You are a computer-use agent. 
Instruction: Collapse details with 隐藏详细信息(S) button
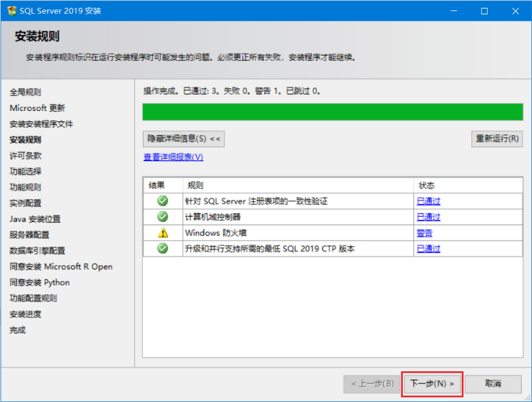[x=183, y=139]
